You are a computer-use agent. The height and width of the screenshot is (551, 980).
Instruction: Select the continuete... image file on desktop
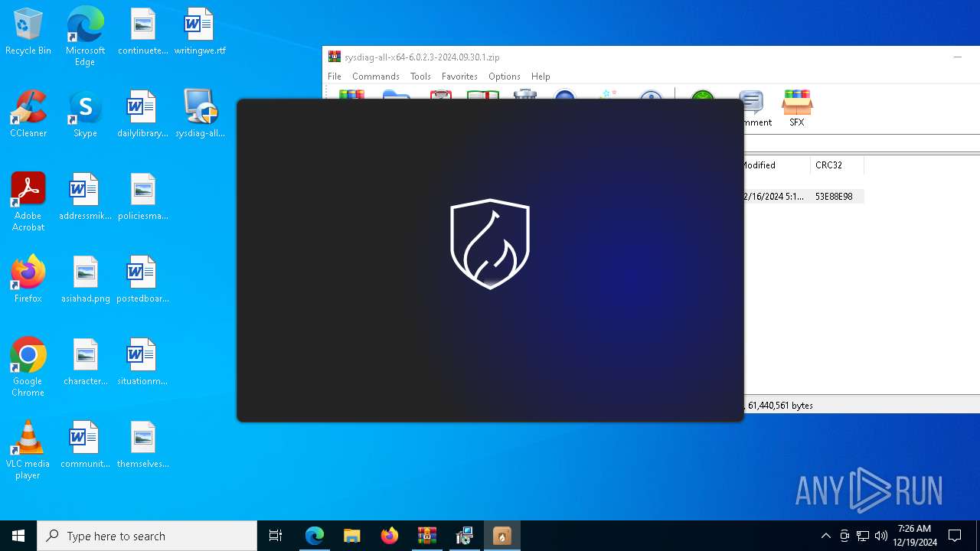[x=142, y=31]
